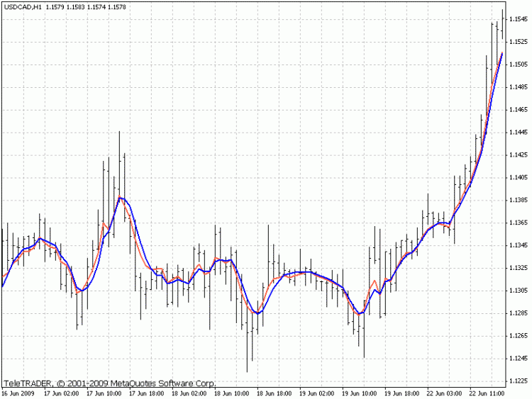Click the 16 Jun 2009 date label

click(x=18, y=393)
